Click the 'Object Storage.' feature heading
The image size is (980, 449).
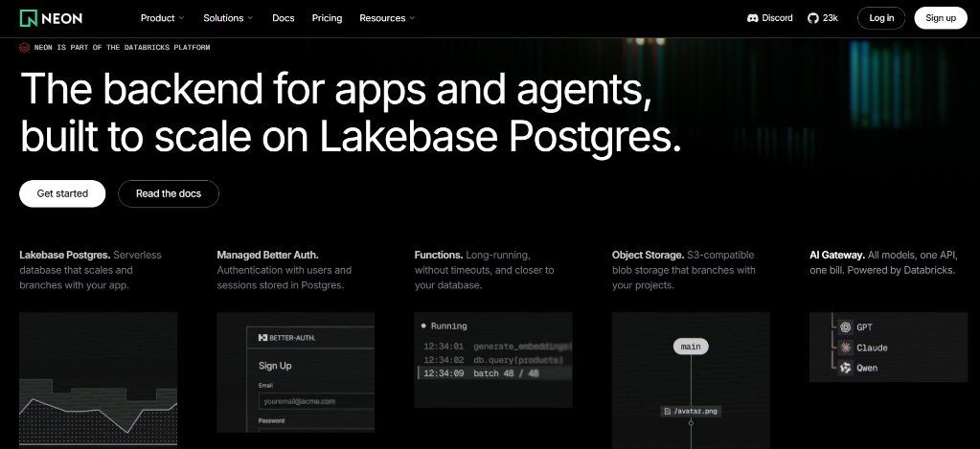(x=649, y=255)
